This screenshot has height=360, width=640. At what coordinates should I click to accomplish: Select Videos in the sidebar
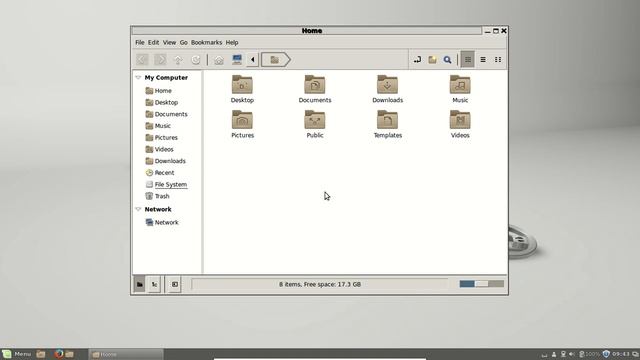pos(160,149)
